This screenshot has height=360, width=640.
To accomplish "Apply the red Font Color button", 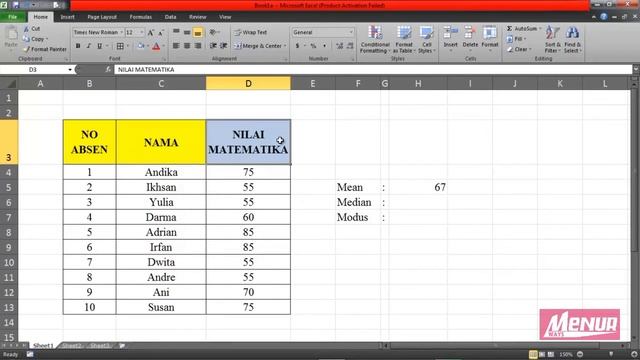I will [x=156, y=46].
